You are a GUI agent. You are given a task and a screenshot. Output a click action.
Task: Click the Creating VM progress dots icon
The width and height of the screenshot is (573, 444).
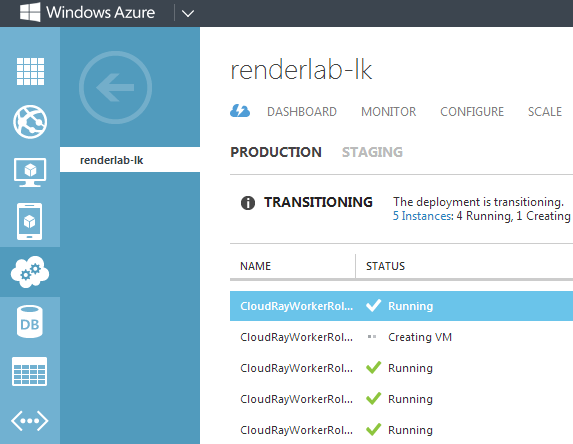click(x=372, y=337)
